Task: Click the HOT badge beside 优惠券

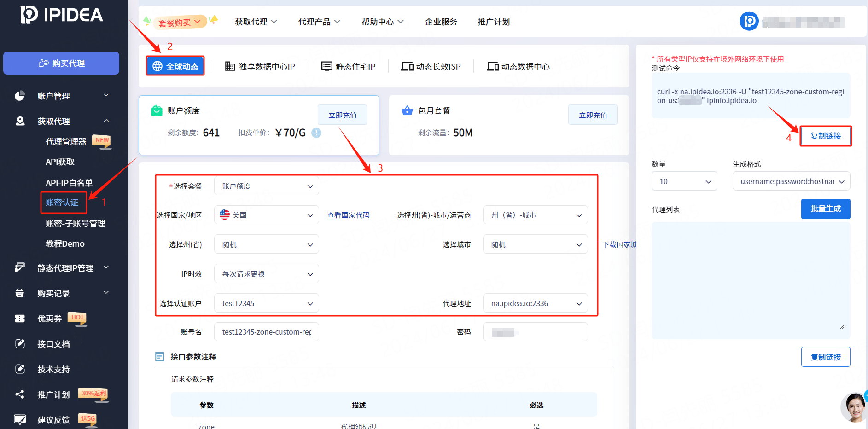Action: (x=77, y=318)
